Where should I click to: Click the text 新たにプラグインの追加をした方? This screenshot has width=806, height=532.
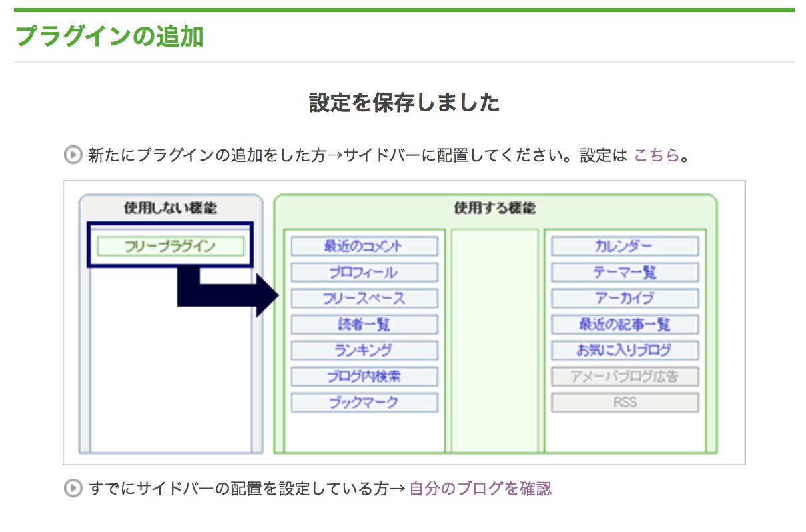coord(207,155)
